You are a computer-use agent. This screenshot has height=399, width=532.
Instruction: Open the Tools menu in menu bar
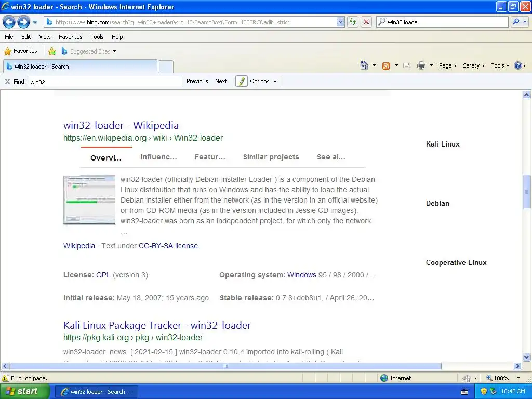(97, 37)
